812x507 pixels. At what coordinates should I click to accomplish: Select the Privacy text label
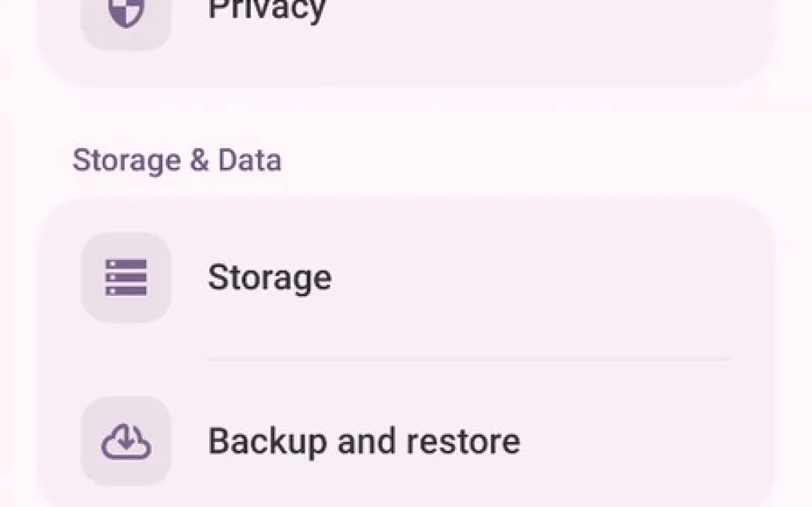[x=266, y=10]
